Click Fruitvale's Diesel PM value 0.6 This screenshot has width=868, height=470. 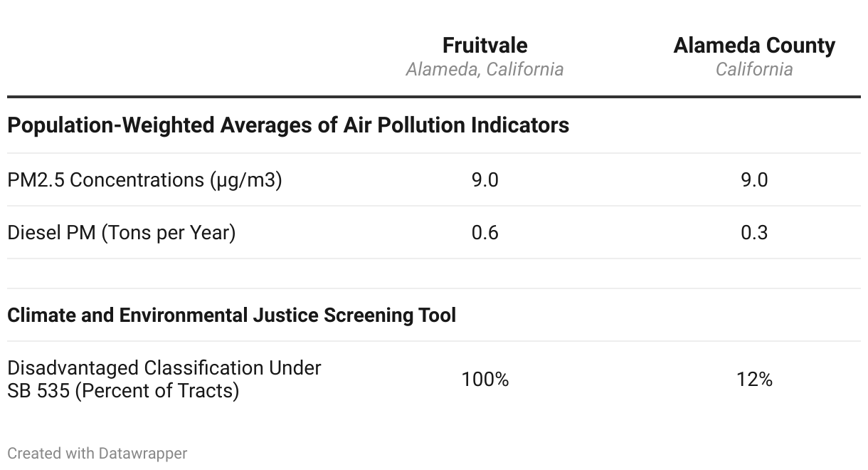tap(485, 233)
